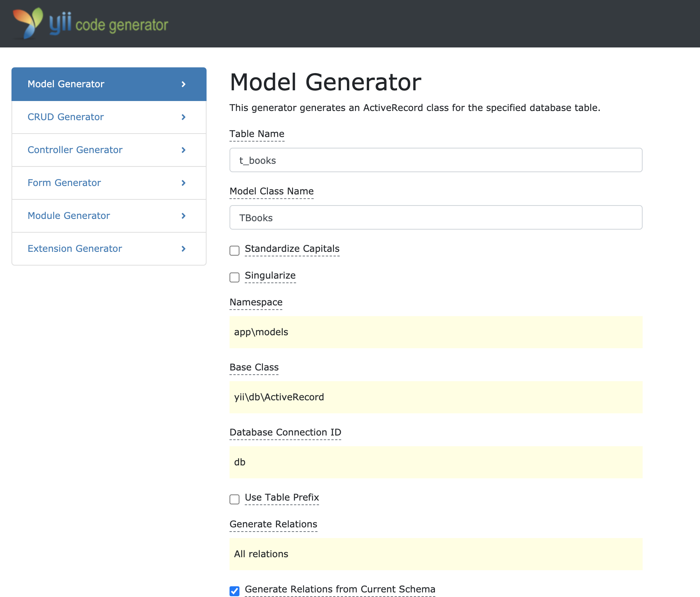Click the chevron beside Module Generator
700x597 pixels.
coord(184,216)
